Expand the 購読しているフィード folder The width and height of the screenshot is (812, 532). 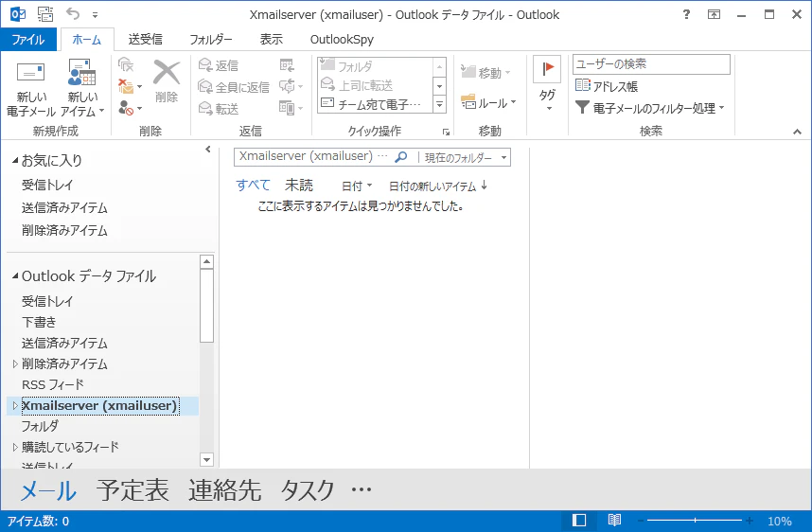pos(15,447)
